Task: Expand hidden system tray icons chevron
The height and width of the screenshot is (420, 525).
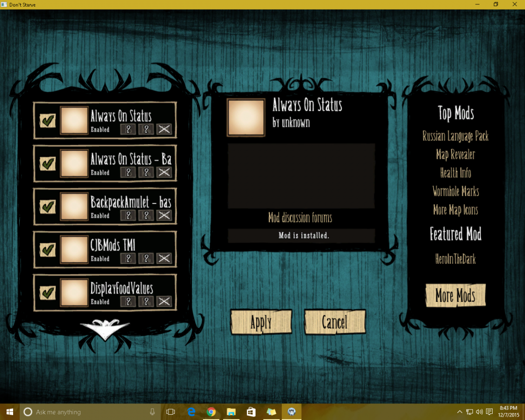Action: (459, 412)
